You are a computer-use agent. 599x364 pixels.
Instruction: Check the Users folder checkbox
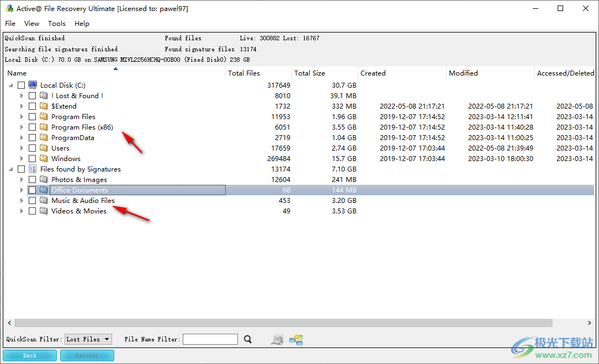click(x=33, y=148)
